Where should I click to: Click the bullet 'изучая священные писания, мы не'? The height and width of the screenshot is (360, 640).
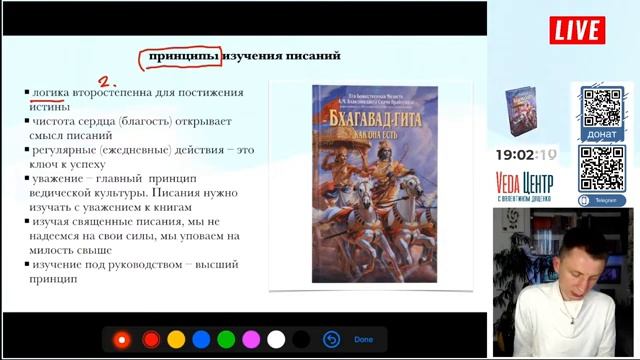[126, 222]
